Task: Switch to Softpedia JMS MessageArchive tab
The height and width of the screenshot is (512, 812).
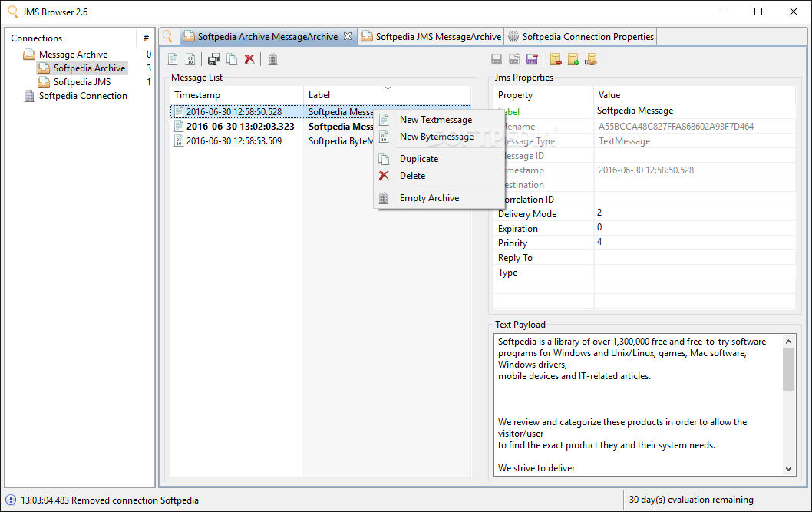Action: [432, 37]
